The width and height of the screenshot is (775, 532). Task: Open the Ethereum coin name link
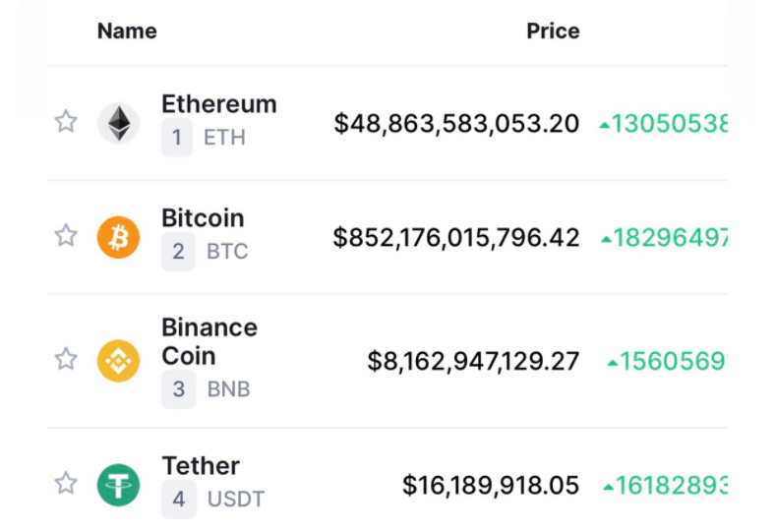pos(219,104)
